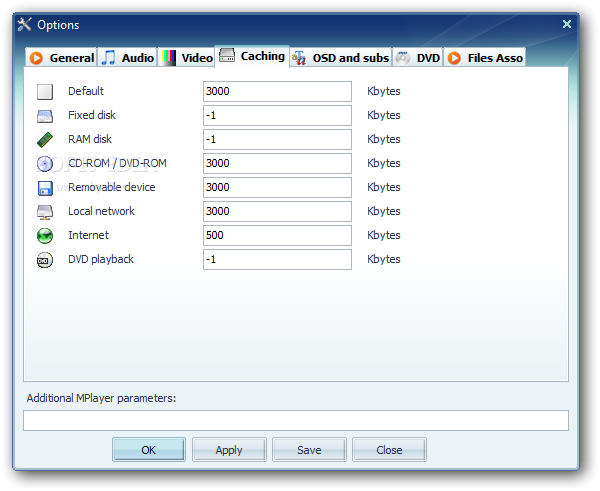Screen dimensions: 600x491
Task: Click the OK button
Action: (x=149, y=450)
